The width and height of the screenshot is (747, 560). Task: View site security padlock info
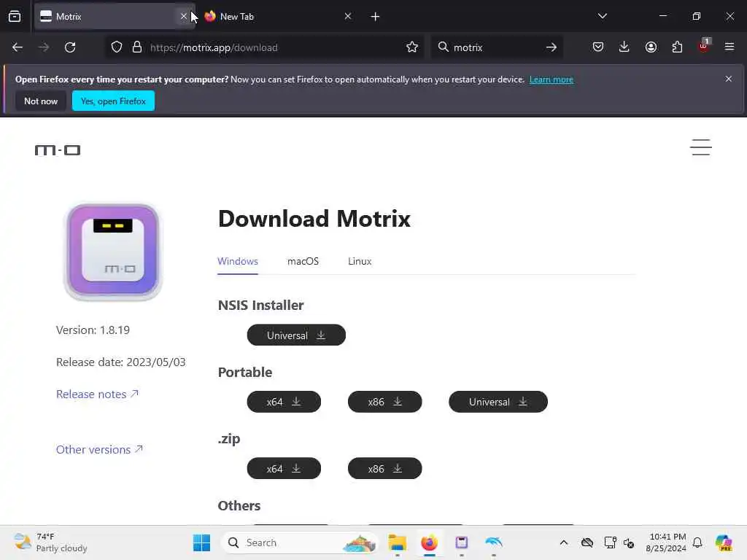(137, 47)
